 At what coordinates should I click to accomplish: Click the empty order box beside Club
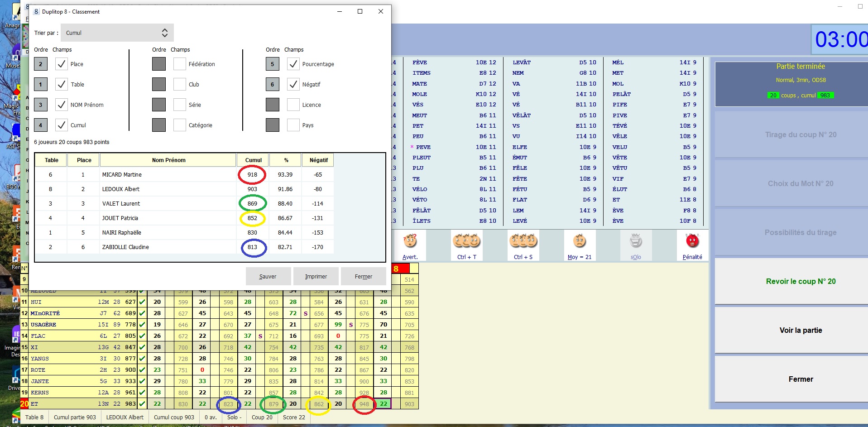tap(159, 85)
